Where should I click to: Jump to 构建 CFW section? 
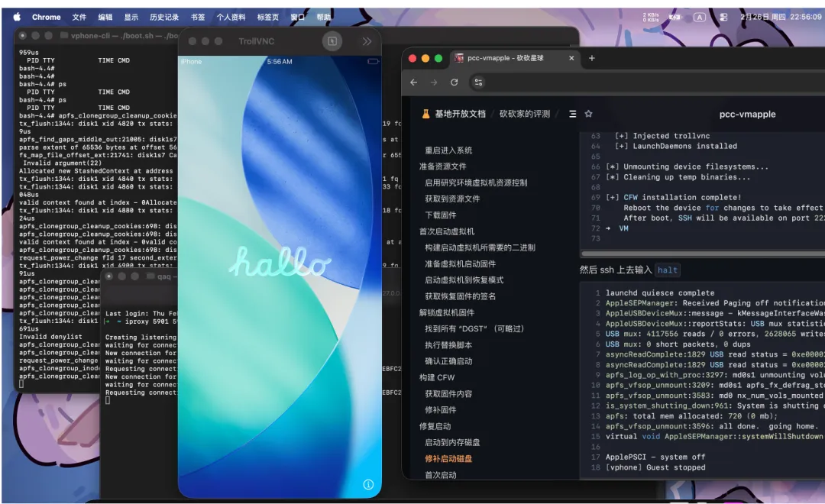pos(437,377)
